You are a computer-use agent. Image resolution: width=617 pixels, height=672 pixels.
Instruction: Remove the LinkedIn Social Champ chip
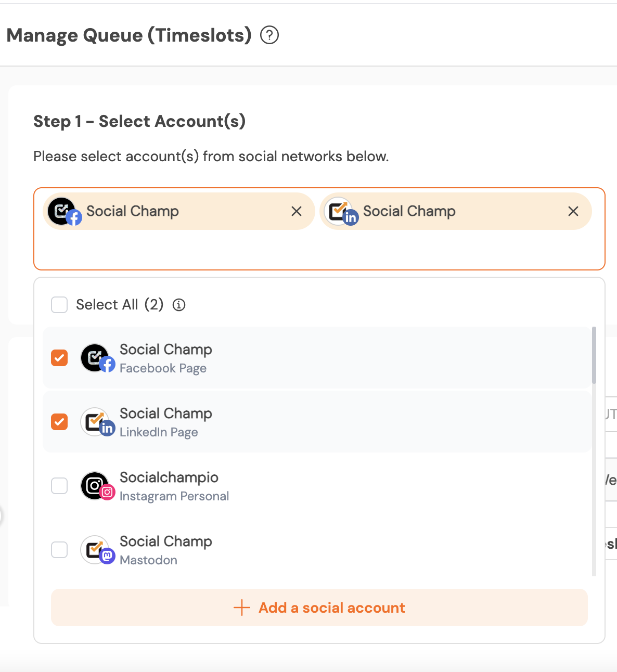573,211
